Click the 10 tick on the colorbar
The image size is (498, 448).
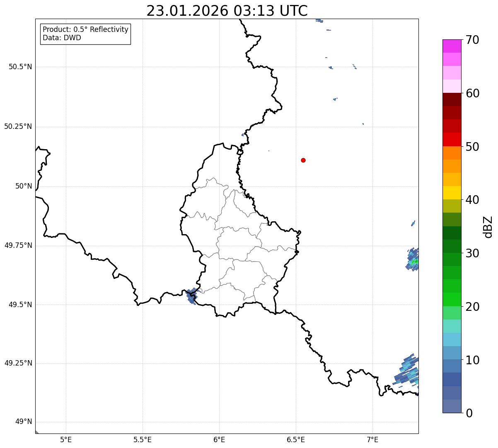(x=472, y=360)
